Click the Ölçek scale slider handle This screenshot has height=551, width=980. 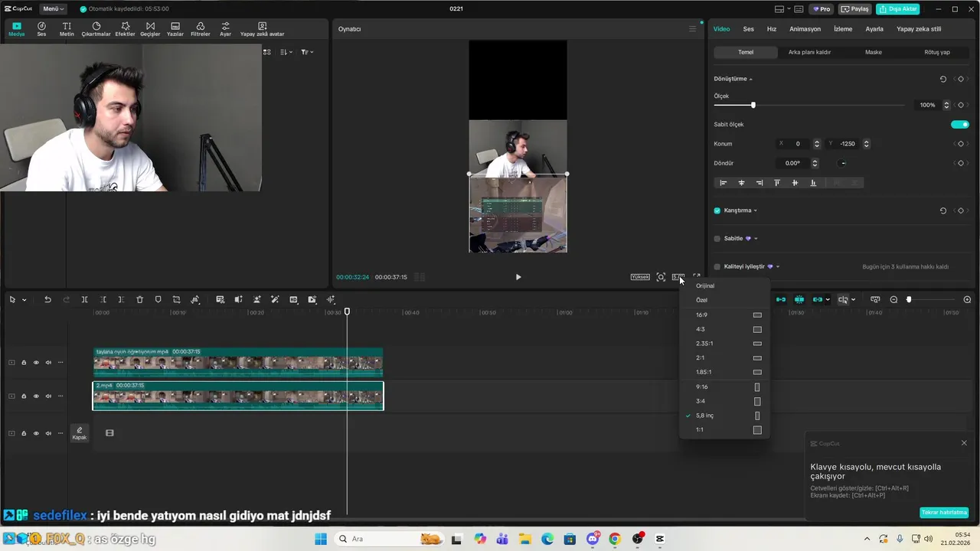point(753,105)
